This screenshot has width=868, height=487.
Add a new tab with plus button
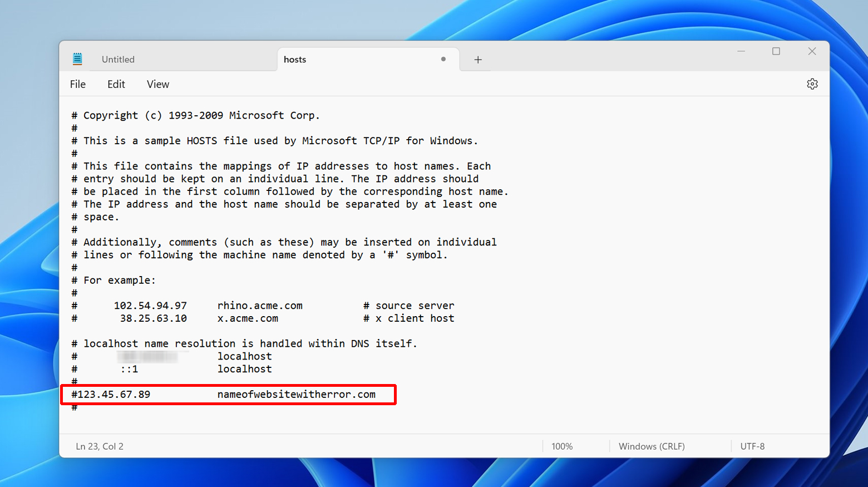coord(478,60)
